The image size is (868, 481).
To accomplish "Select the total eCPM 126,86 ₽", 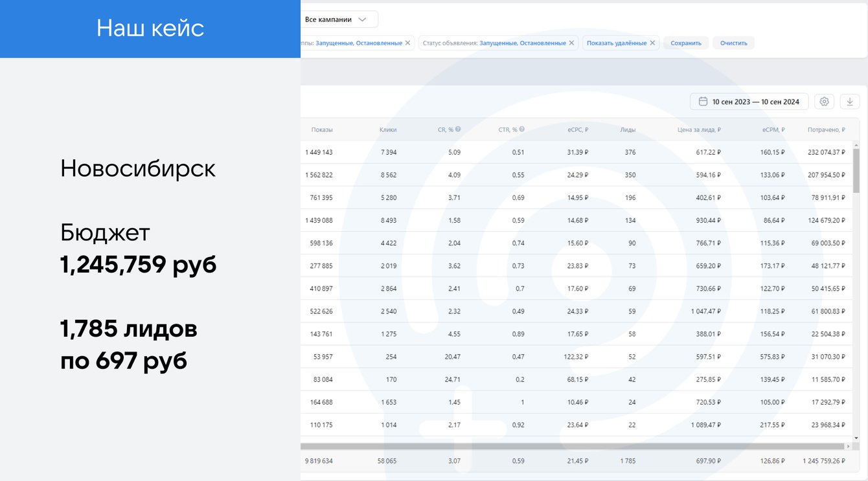I will pyautogui.click(x=771, y=461).
